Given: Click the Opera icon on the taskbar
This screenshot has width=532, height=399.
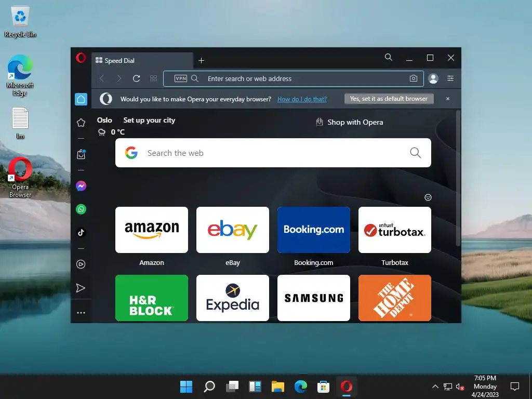Looking at the screenshot, I should pos(347,387).
